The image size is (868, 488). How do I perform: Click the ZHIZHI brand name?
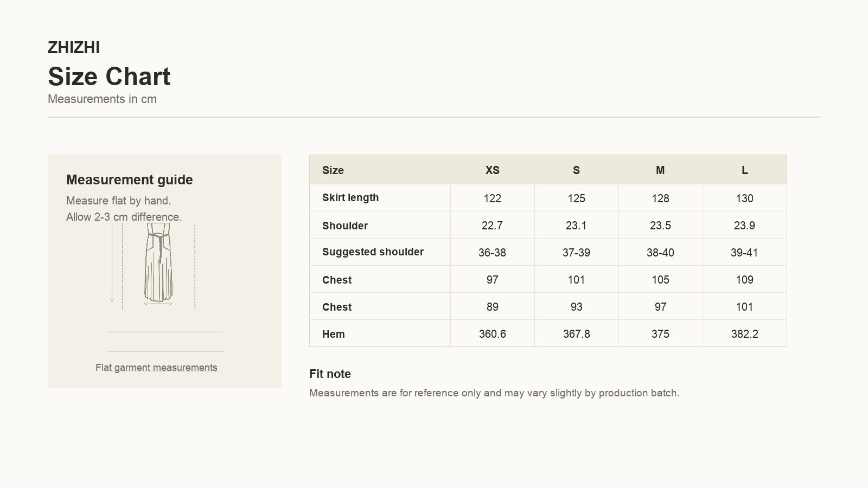tap(74, 48)
